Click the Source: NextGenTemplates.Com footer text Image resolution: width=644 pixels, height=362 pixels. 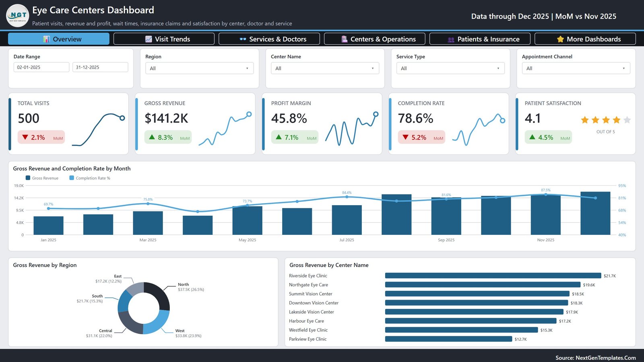596,358
